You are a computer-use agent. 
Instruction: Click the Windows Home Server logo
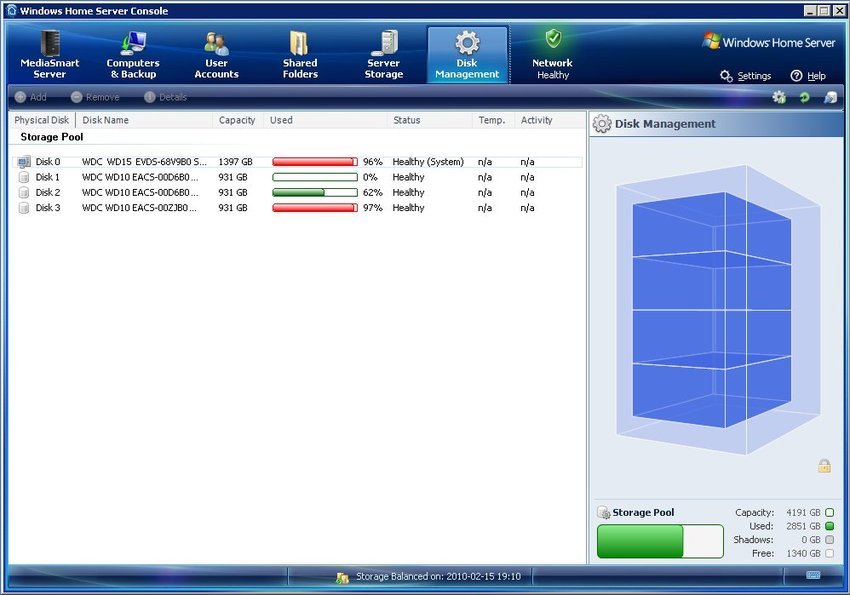pyautogui.click(x=768, y=42)
